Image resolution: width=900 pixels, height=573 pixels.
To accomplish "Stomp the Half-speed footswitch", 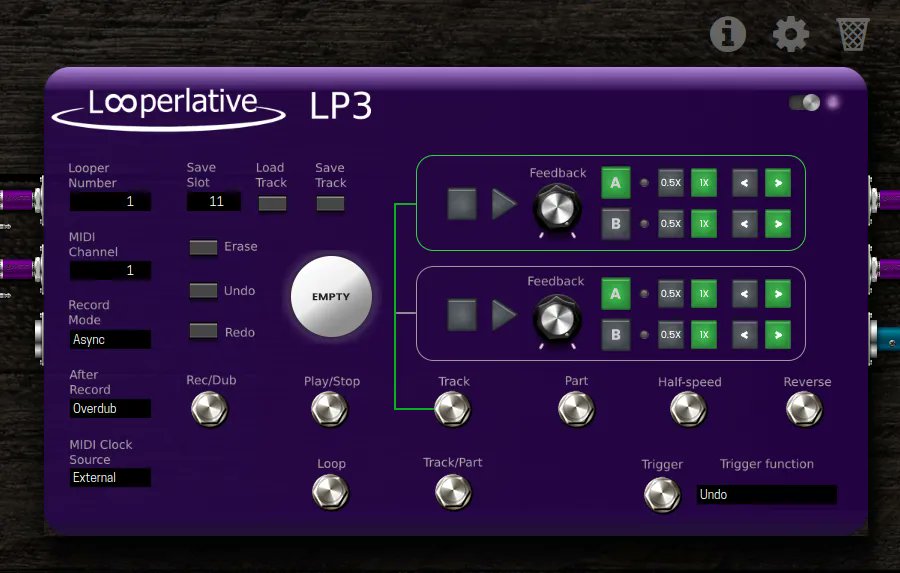I will tap(688, 409).
